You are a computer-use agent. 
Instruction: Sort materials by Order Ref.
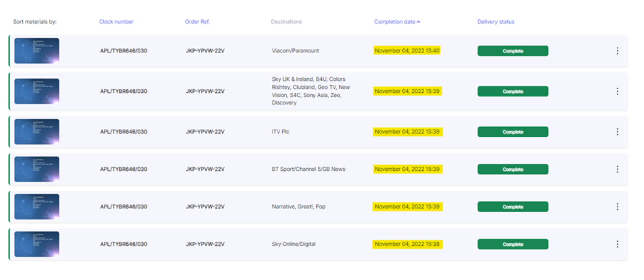tap(197, 22)
